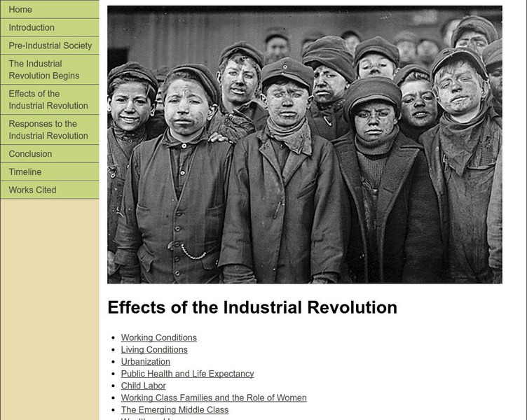The width and height of the screenshot is (527, 420).
Task: Go to the Introduction page
Action: [50, 27]
